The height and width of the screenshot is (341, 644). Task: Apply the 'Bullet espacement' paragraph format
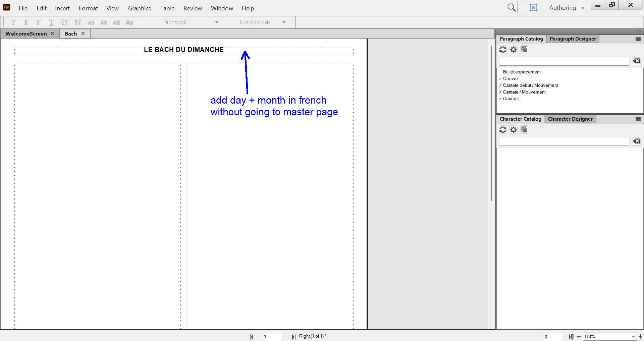coord(522,72)
